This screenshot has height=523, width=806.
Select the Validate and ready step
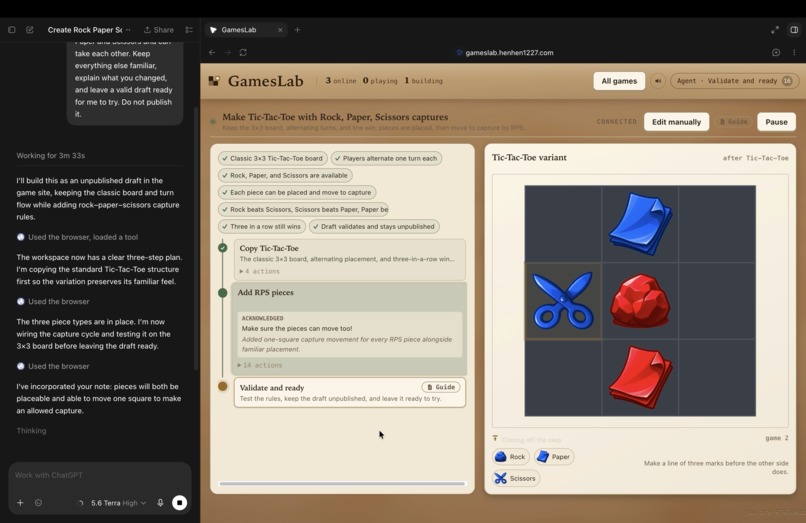350,392
